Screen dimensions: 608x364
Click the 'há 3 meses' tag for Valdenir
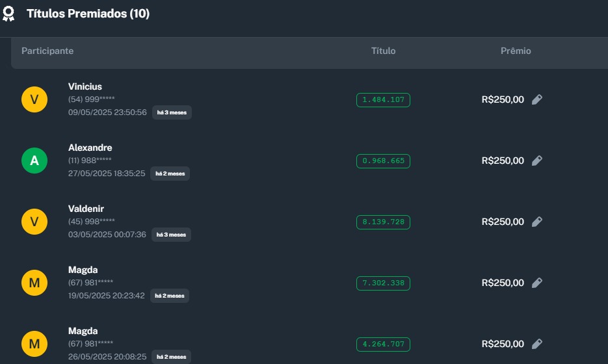172,235
